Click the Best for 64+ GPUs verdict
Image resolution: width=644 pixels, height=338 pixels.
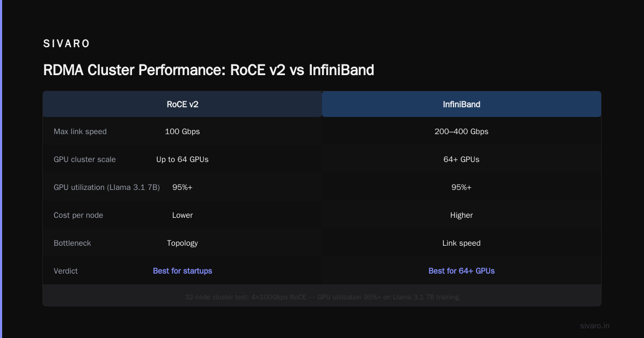[x=462, y=271]
